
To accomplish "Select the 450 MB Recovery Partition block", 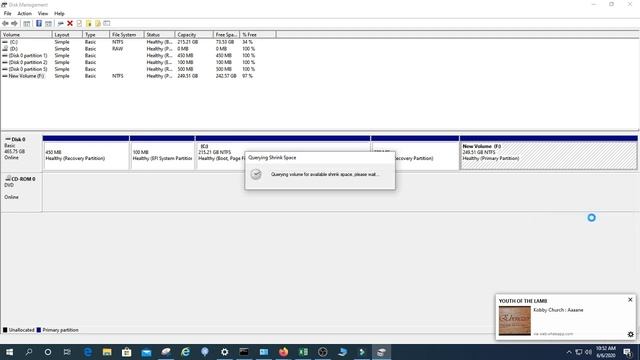I will pyautogui.click(x=86, y=153).
